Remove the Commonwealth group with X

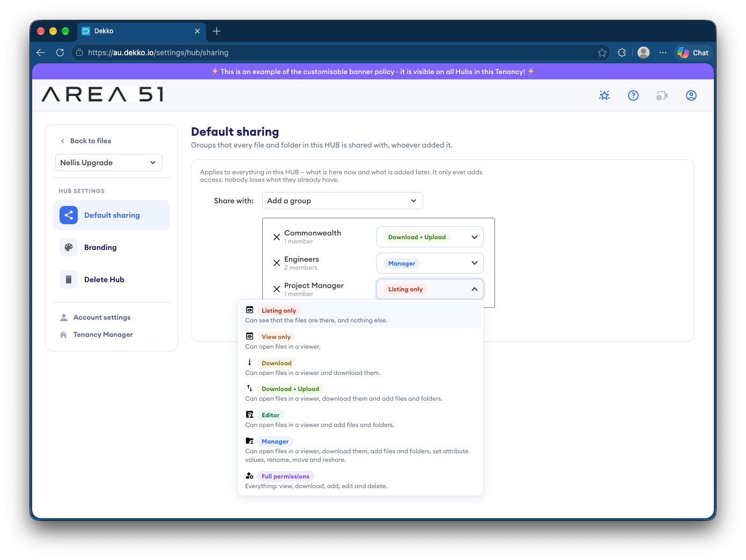277,237
